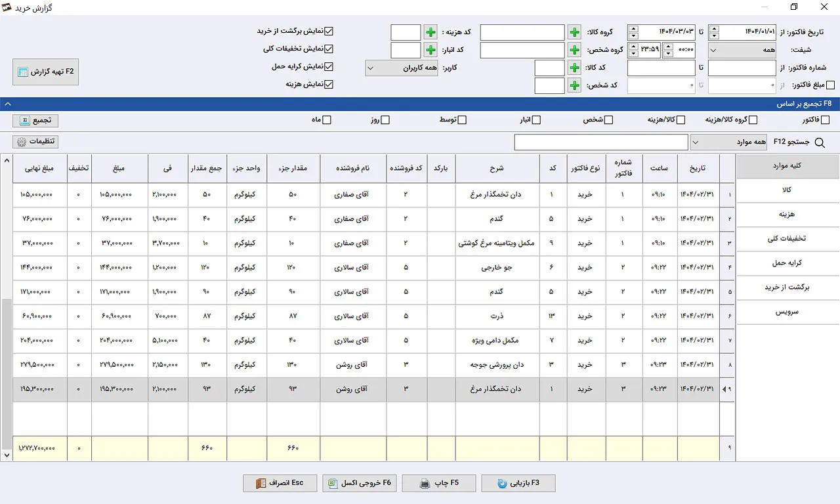Click the green plus beside کد هزینه
840x504 pixels.
tap(430, 32)
